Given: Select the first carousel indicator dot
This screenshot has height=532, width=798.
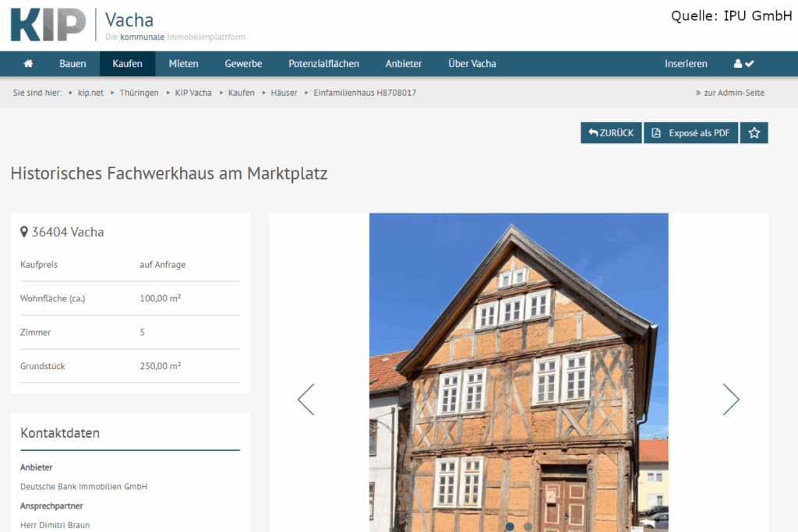Looking at the screenshot, I should (510, 527).
